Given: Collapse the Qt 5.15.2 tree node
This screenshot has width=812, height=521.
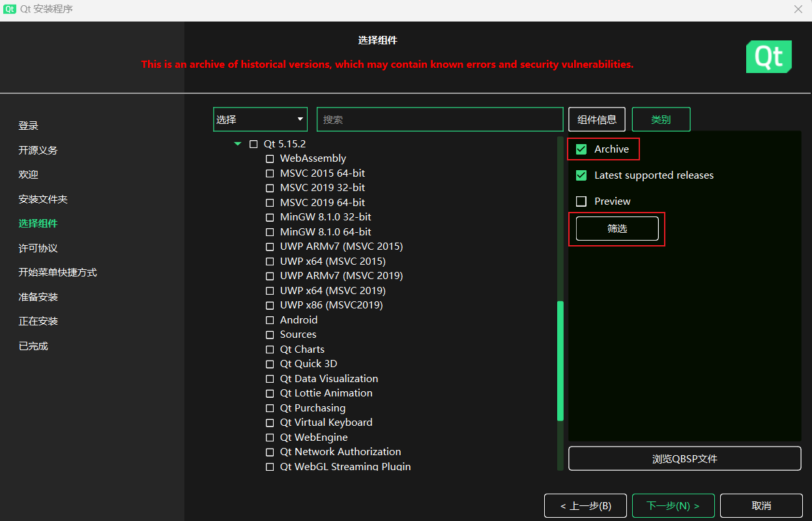Looking at the screenshot, I should 238,144.
